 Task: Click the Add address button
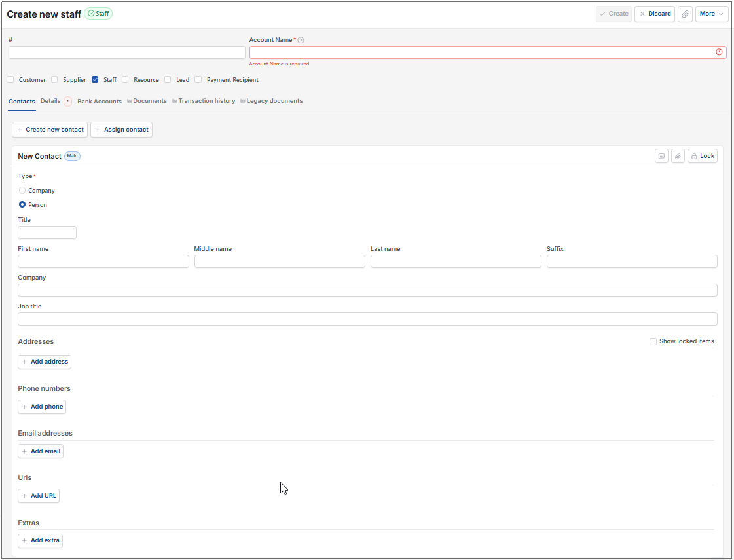point(45,362)
